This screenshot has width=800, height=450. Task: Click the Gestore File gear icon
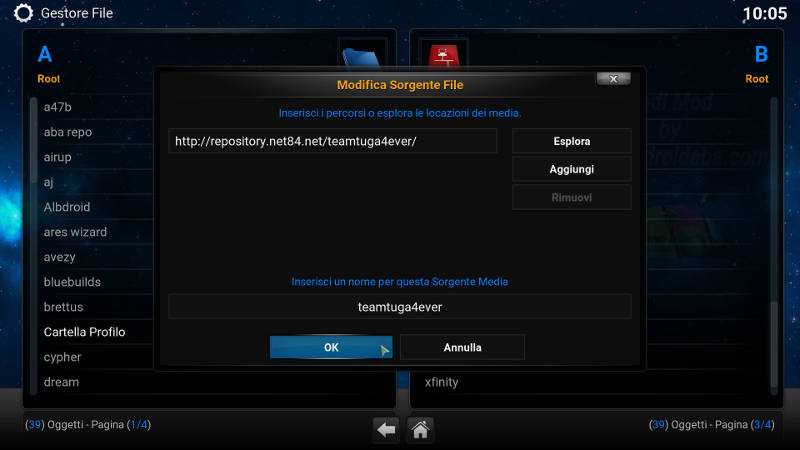coord(23,13)
